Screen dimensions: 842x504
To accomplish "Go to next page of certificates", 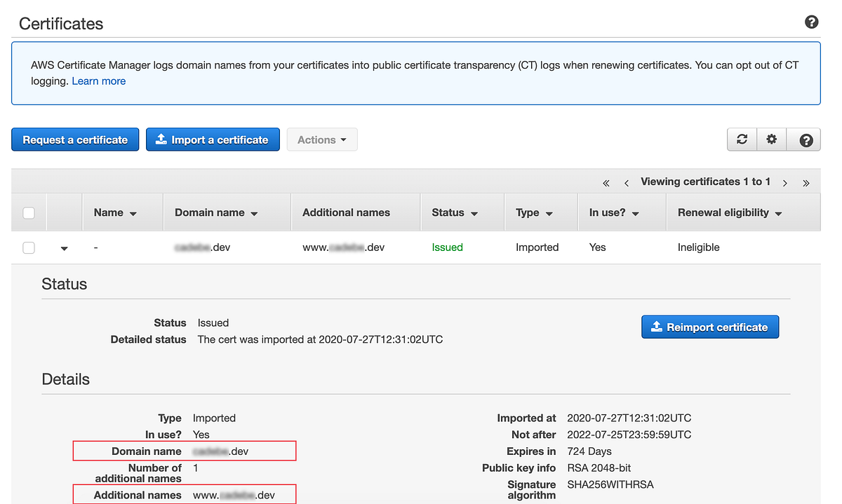I will (785, 182).
